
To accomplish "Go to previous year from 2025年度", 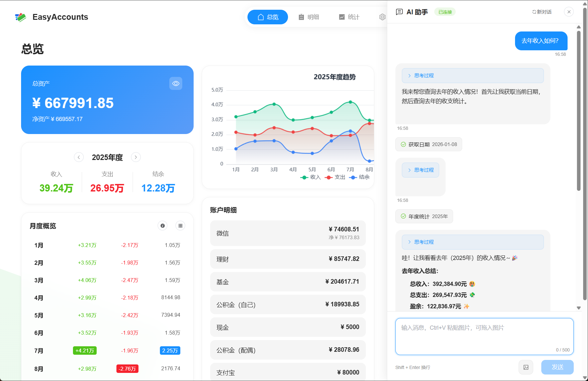I will 79,157.
